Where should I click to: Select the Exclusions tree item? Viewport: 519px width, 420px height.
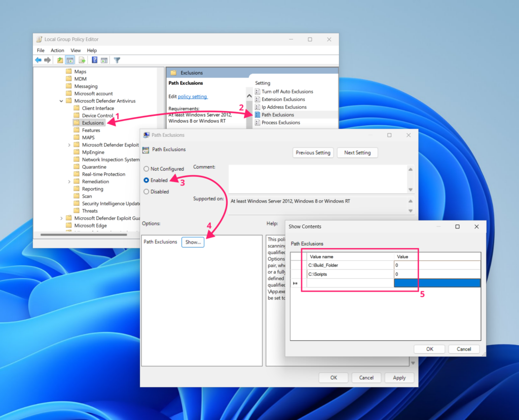click(93, 123)
